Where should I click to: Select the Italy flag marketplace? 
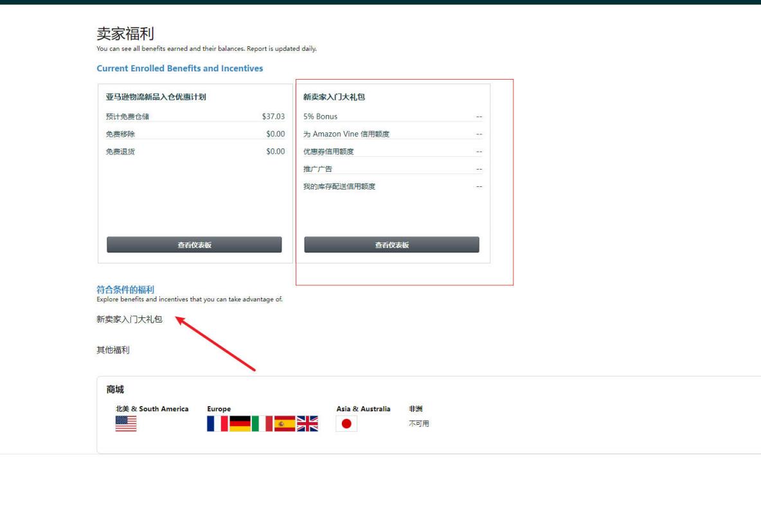pyautogui.click(x=262, y=423)
